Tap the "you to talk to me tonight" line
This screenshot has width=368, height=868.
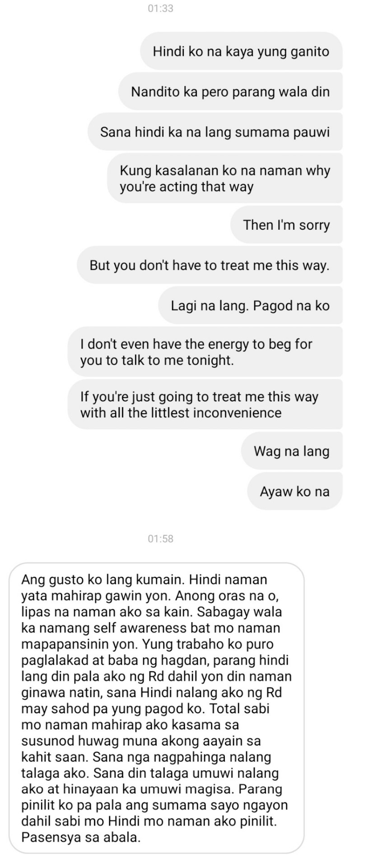click(x=157, y=360)
